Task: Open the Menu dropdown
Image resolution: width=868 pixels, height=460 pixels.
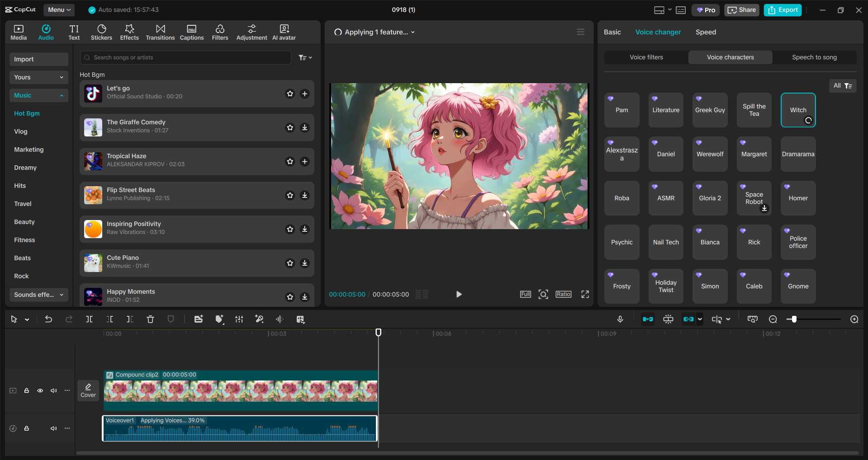Action: tap(59, 9)
